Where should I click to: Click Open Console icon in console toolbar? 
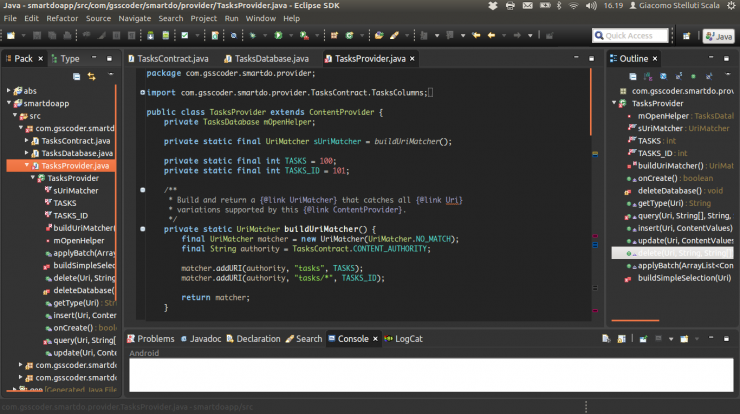[x=684, y=338]
